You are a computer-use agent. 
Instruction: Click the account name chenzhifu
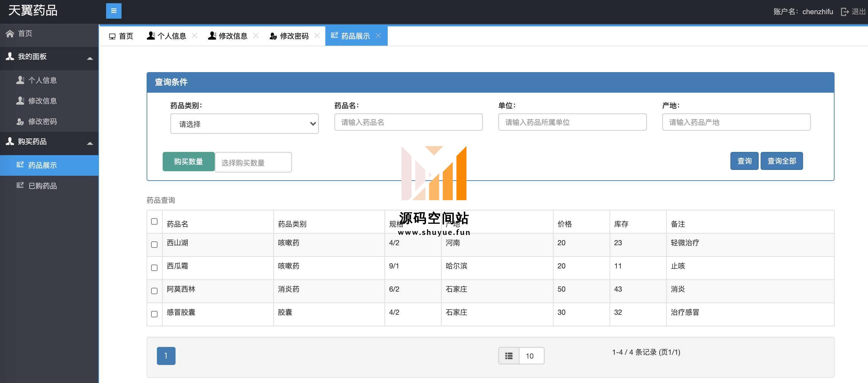point(818,12)
